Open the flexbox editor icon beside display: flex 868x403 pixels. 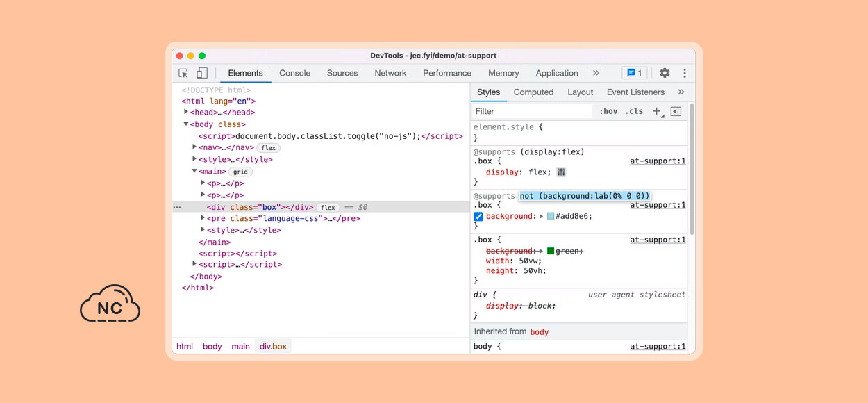pos(561,172)
